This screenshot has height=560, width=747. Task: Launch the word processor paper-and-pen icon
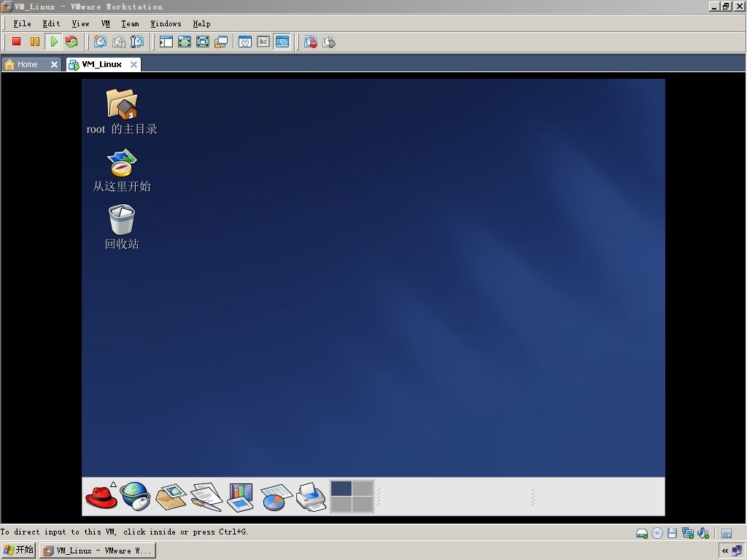click(x=206, y=497)
